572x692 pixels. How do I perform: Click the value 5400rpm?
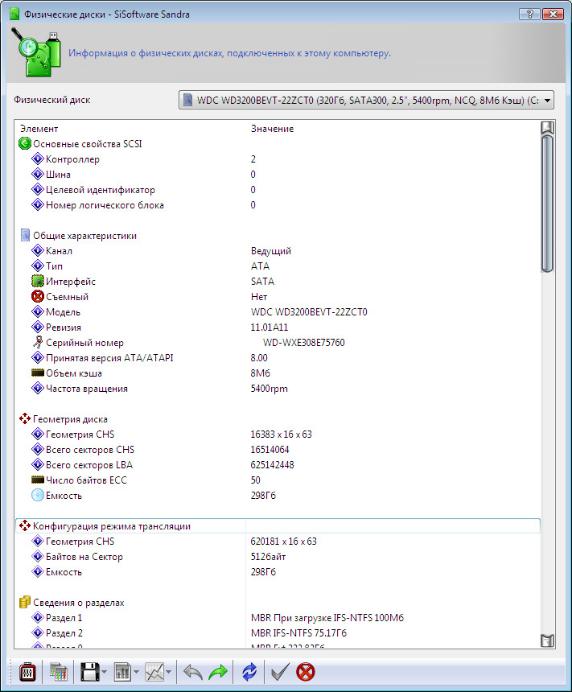269,388
